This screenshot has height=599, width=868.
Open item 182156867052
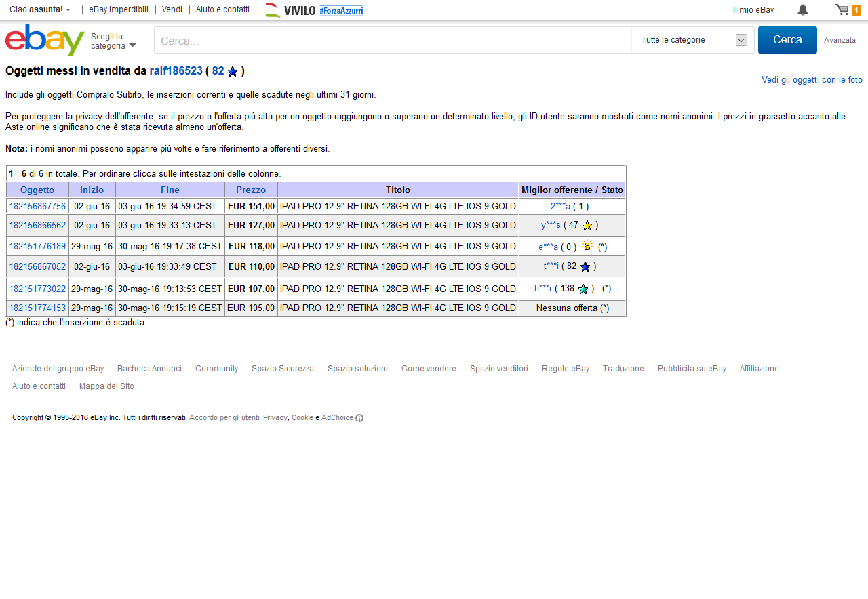click(x=37, y=266)
